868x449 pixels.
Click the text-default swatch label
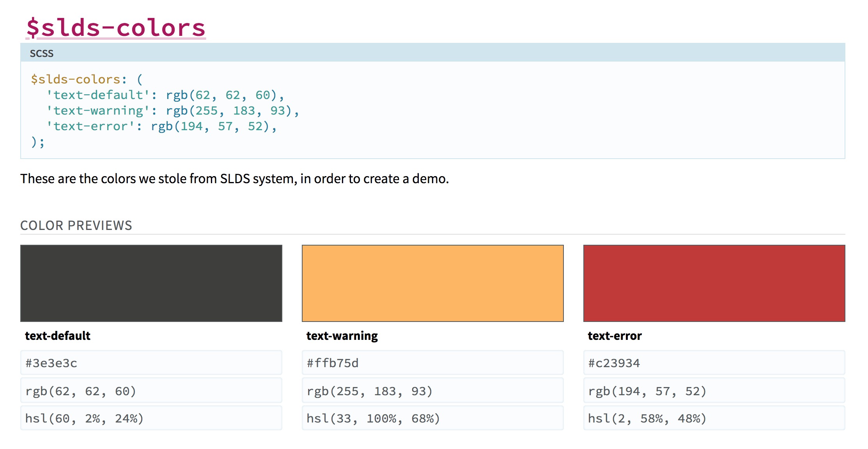point(57,335)
